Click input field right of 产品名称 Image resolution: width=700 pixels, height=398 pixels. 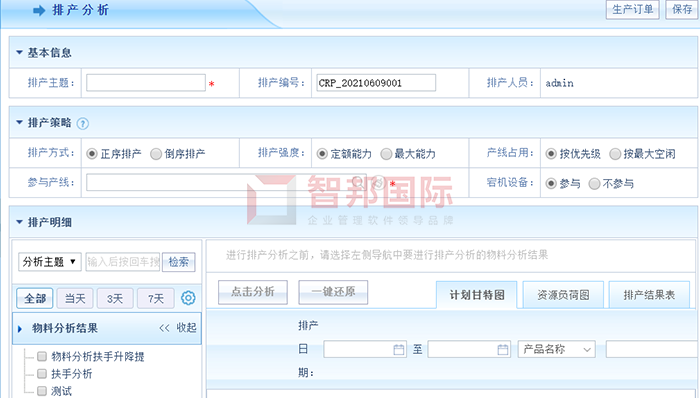[x=652, y=349]
